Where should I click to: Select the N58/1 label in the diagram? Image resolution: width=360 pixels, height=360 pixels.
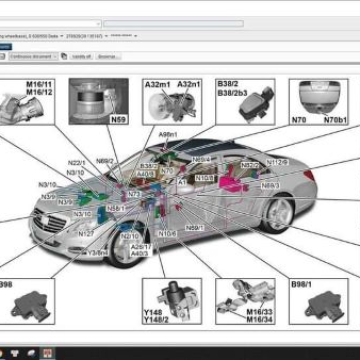pyautogui.click(x=116, y=209)
